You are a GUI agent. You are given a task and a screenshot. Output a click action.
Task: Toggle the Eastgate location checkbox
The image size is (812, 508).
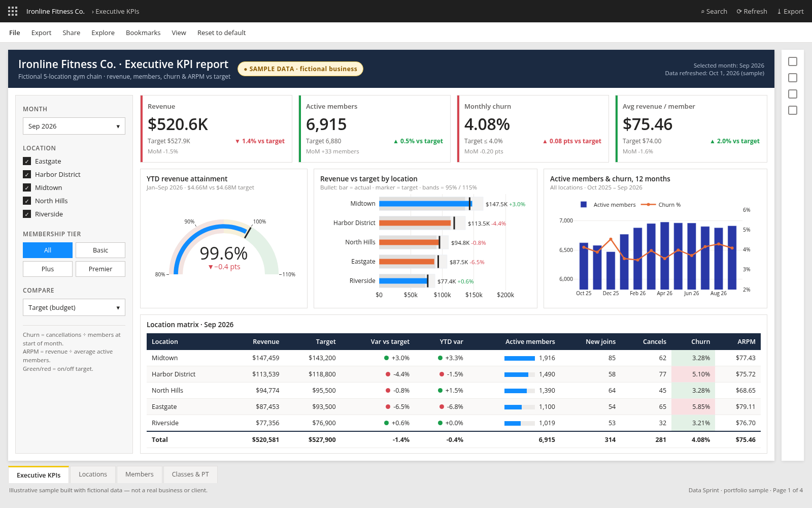pyautogui.click(x=27, y=161)
